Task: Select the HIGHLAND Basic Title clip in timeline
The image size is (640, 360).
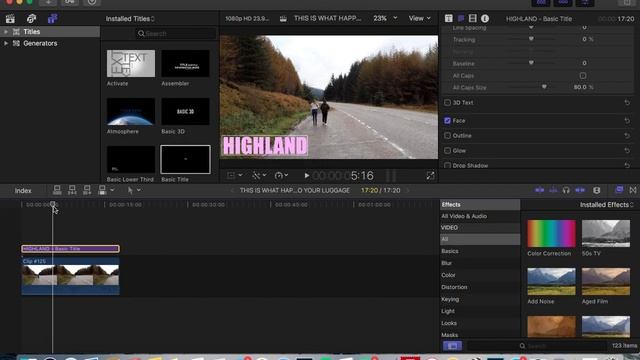Action: click(70, 249)
